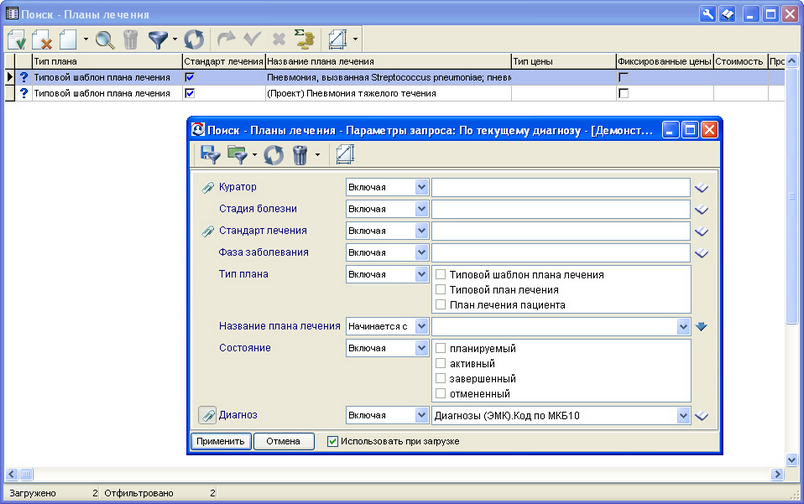The width and height of the screenshot is (804, 504).
Task: Check the завершенный state checkbox
Action: (440, 378)
